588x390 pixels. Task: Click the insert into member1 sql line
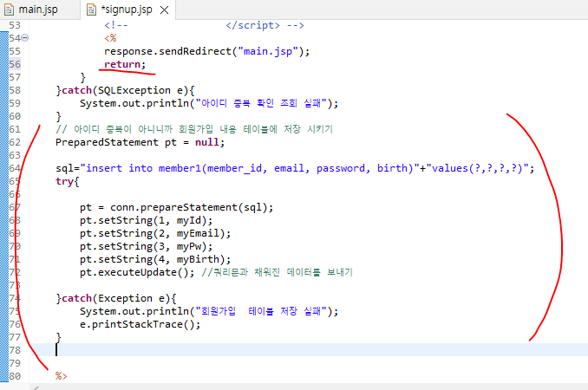pyautogui.click(x=295, y=168)
